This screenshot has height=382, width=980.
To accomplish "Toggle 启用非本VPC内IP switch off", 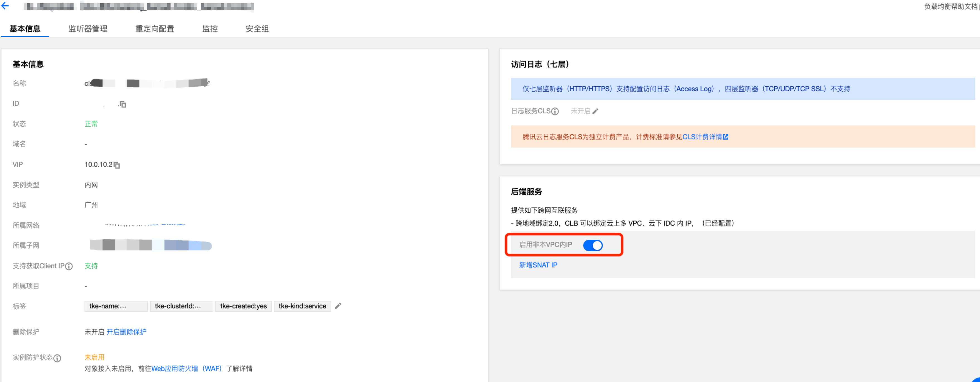I will (593, 245).
